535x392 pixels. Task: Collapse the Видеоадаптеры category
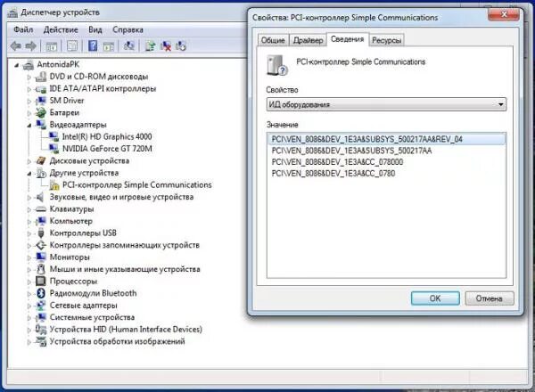tap(29, 125)
